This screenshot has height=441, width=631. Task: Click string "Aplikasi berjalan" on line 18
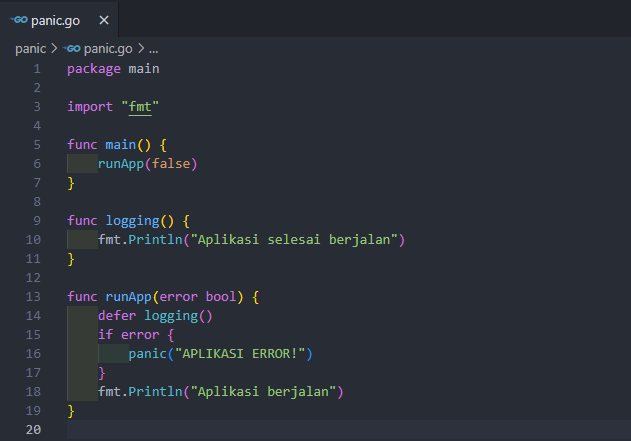pos(263,392)
